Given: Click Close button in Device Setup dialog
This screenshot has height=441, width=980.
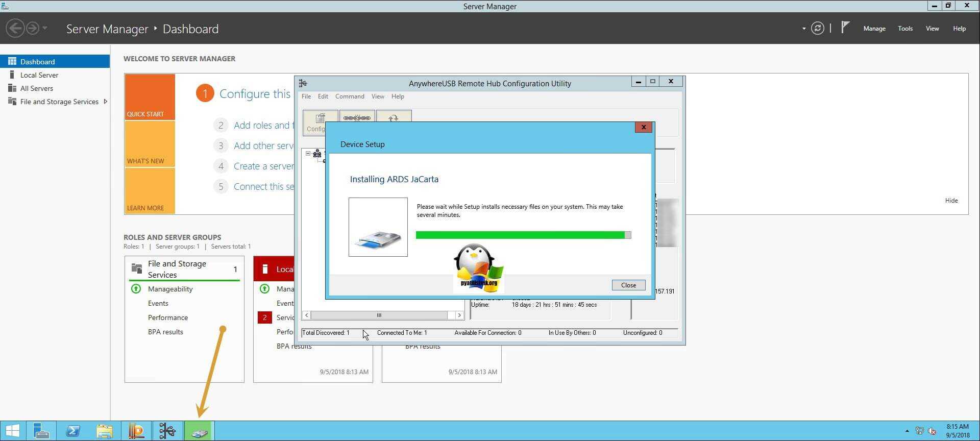Looking at the screenshot, I should pos(628,285).
